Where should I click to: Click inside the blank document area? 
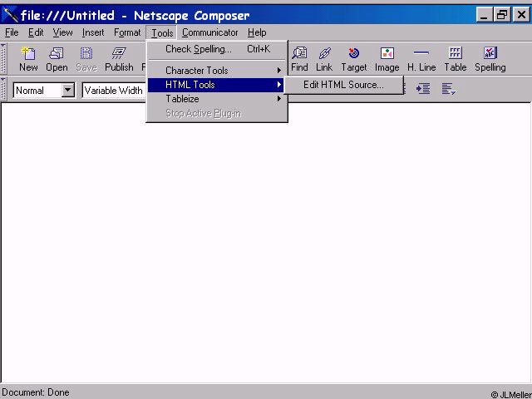266,243
